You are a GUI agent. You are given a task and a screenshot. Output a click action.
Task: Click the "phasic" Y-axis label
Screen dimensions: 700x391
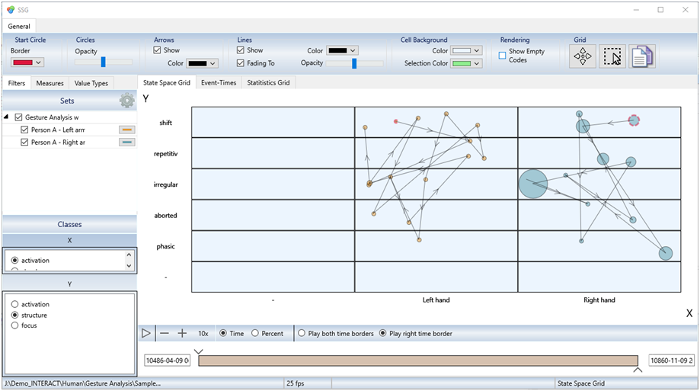tap(166, 246)
